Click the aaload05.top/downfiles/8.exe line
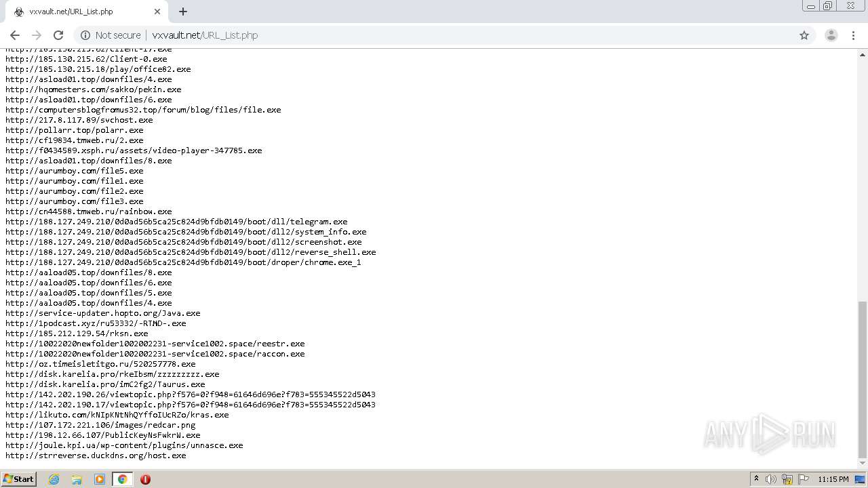 (x=89, y=272)
